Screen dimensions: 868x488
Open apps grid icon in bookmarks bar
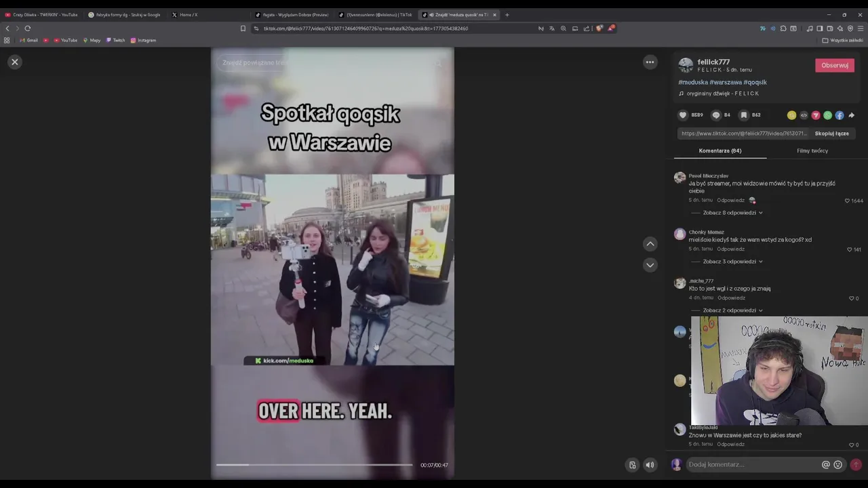click(7, 40)
